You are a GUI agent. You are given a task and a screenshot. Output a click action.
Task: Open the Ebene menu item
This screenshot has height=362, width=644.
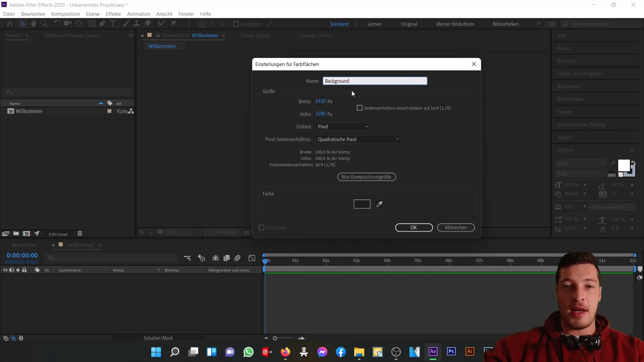point(93,14)
